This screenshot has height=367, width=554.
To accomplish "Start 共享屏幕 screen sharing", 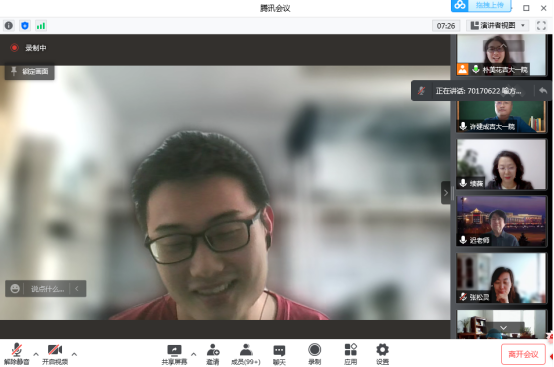I will [174, 354].
